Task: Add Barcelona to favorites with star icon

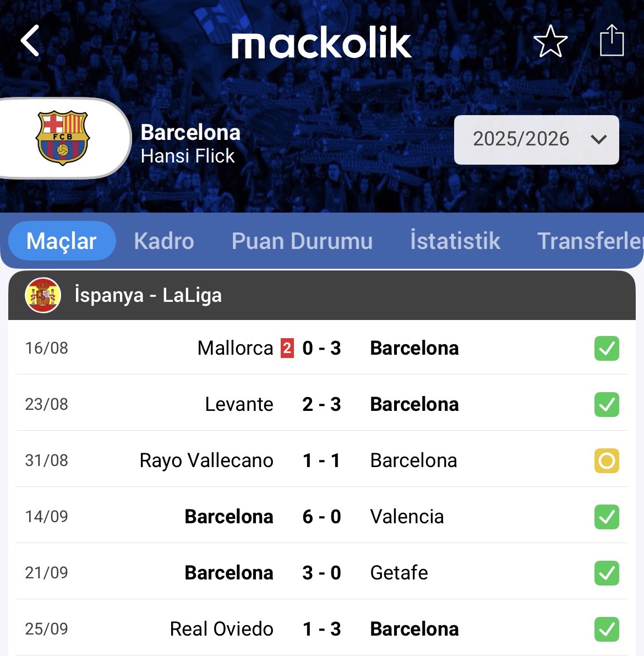Action: tap(550, 41)
